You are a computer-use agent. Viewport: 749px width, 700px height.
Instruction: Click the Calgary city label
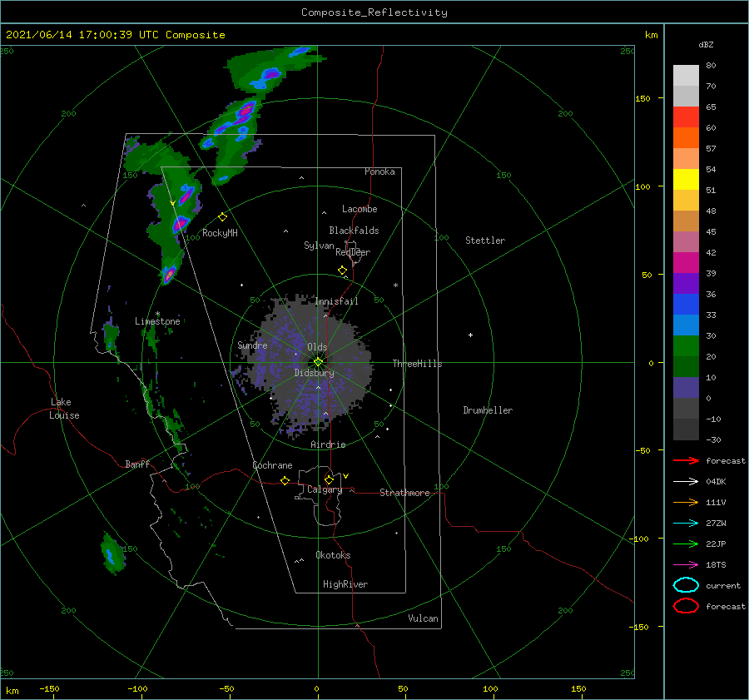pyautogui.click(x=325, y=489)
